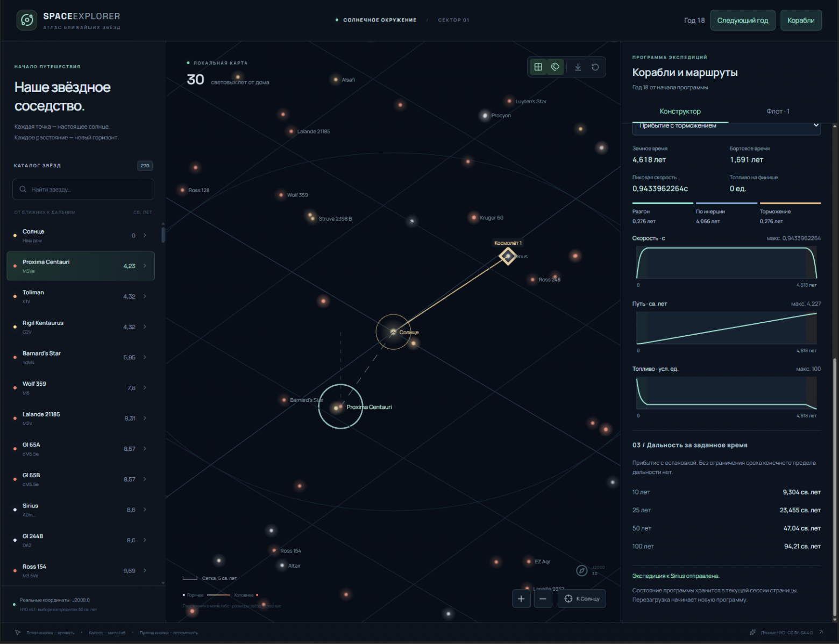Toggle the grid overlay on the map
Image resolution: width=839 pixels, height=644 pixels.
coord(538,67)
